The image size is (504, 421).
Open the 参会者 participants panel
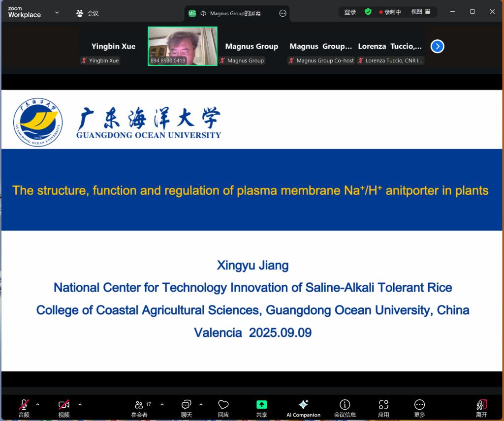[140, 408]
